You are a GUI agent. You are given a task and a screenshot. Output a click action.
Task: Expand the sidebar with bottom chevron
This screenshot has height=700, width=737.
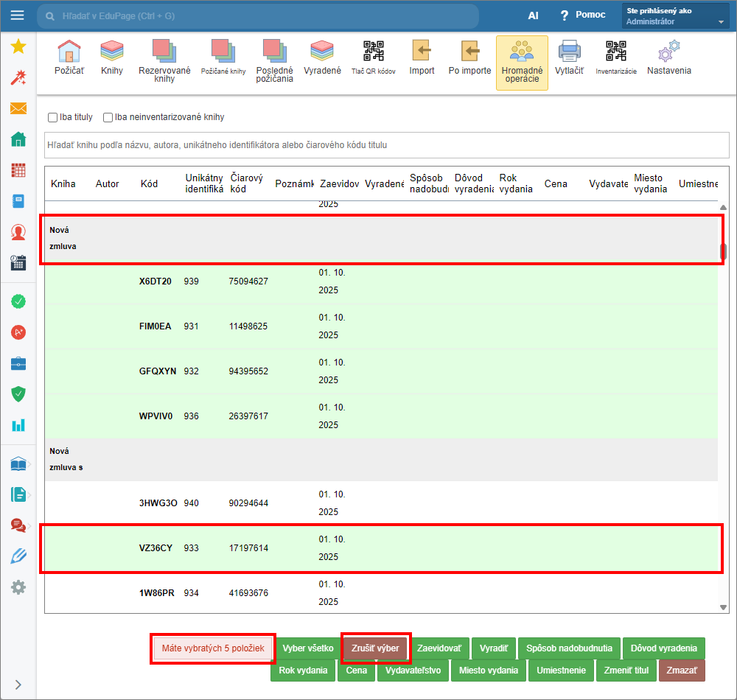[x=18, y=685]
